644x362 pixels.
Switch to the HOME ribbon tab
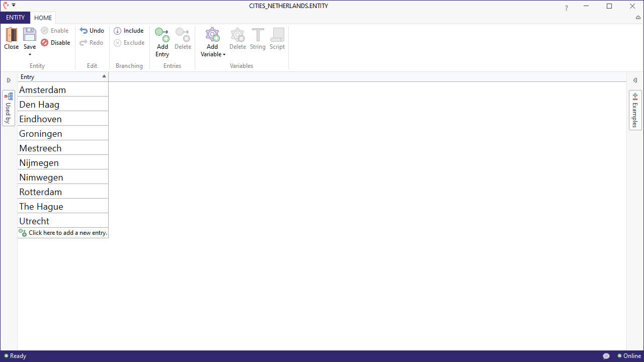pos(43,18)
